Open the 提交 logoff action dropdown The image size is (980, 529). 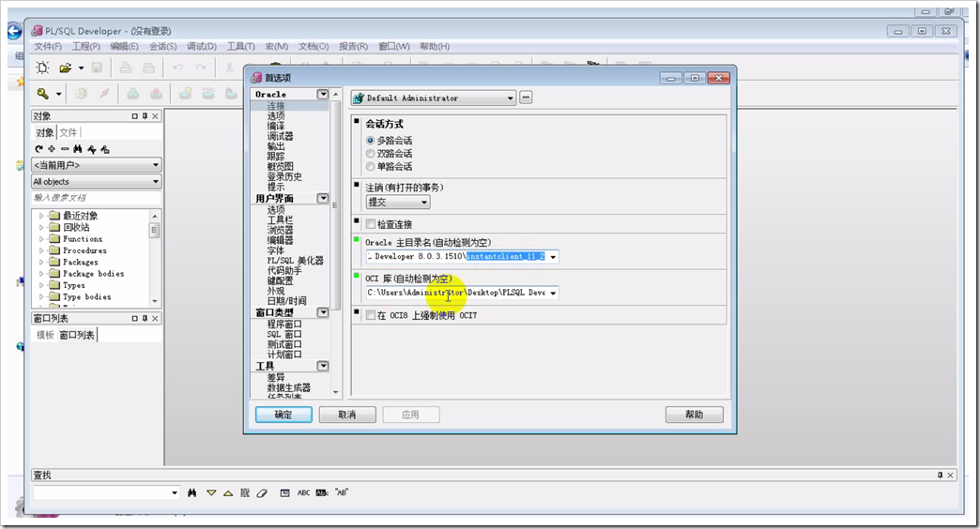pyautogui.click(x=424, y=203)
